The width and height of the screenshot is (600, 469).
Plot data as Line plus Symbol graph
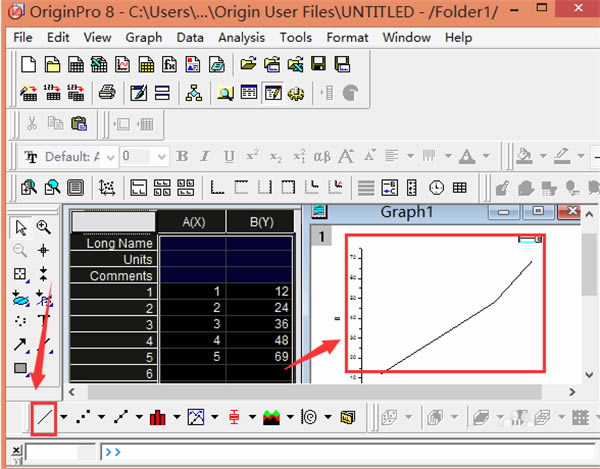(x=121, y=417)
